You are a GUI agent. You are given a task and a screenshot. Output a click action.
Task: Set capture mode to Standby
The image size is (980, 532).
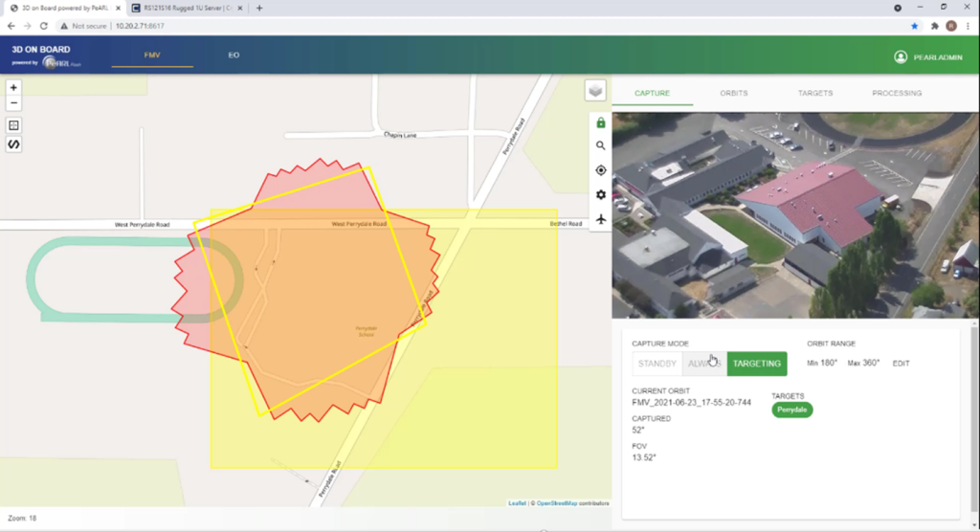[x=657, y=364]
